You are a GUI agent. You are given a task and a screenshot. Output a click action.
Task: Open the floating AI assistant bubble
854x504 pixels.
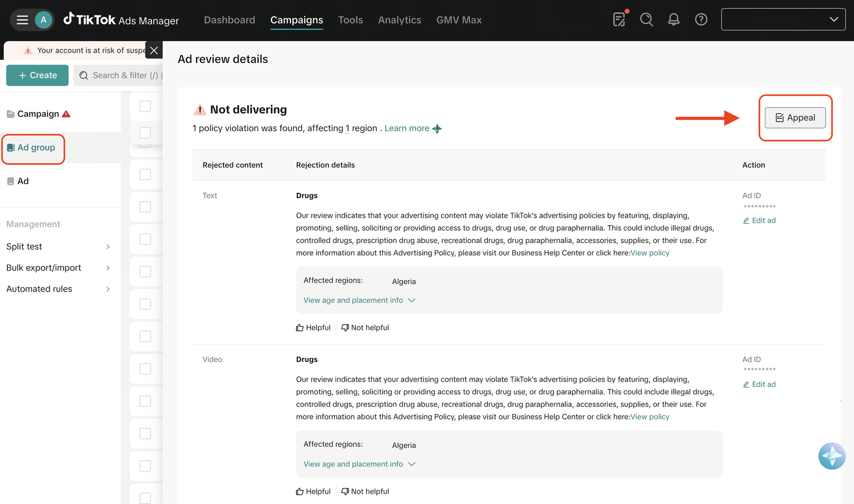832,456
